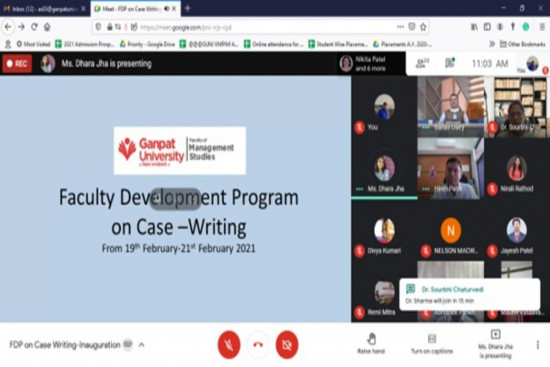The image size is (550, 367).
Task: Close the Meet tab
Action: (174, 9)
